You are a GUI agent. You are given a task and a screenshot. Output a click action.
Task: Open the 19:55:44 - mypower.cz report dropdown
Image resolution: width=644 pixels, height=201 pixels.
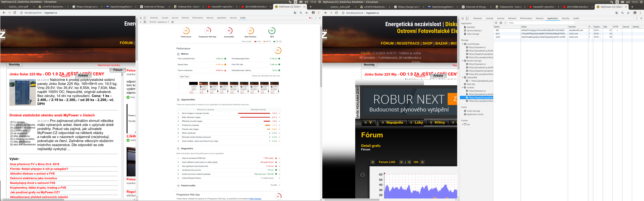(159, 22)
